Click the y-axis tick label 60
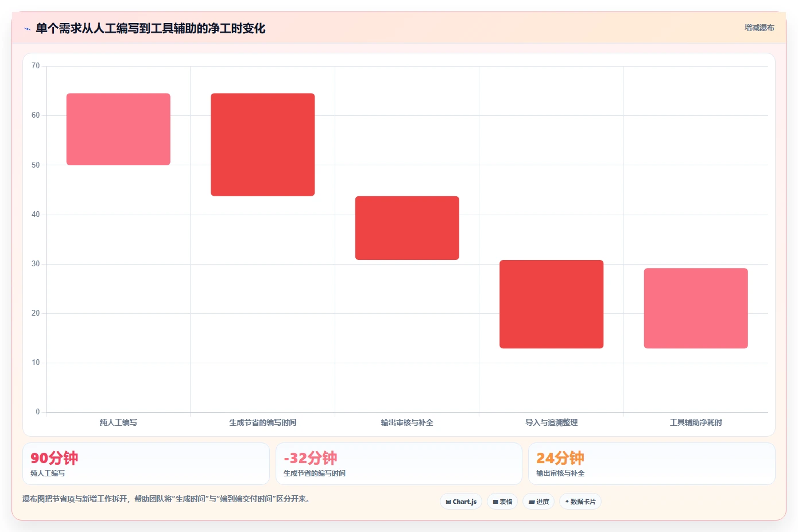798x532 pixels. 36,115
